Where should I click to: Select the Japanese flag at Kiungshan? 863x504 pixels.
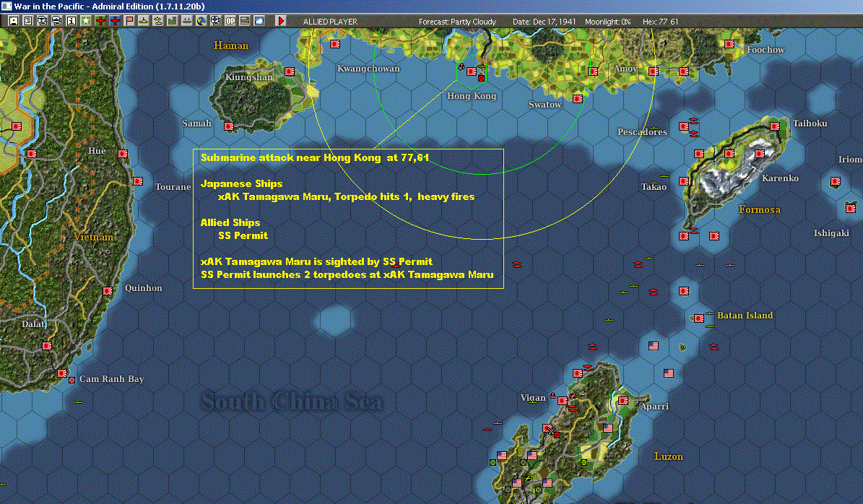pos(289,71)
